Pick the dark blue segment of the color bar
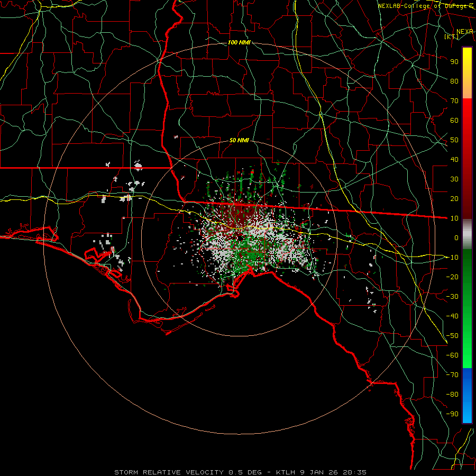476x476 pixels. click(467, 377)
